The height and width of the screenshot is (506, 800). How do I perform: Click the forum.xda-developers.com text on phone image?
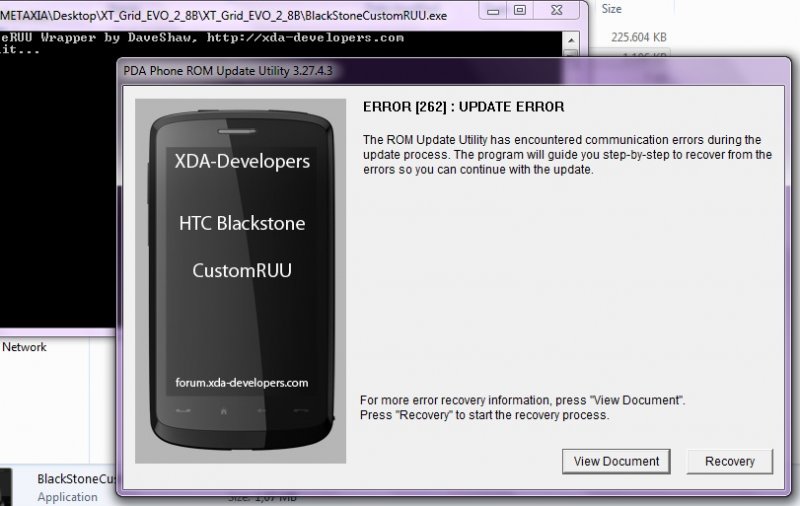tap(241, 383)
